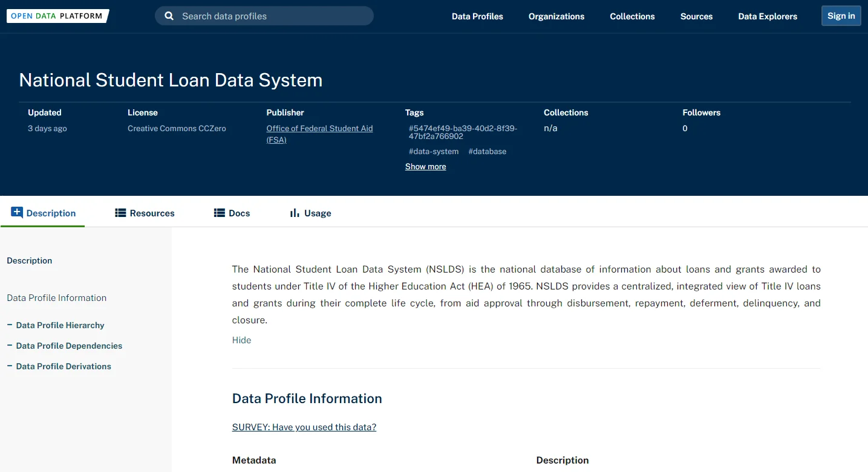Open the Organizations menu item
Viewport: 868px width, 472px height.
coord(556,16)
